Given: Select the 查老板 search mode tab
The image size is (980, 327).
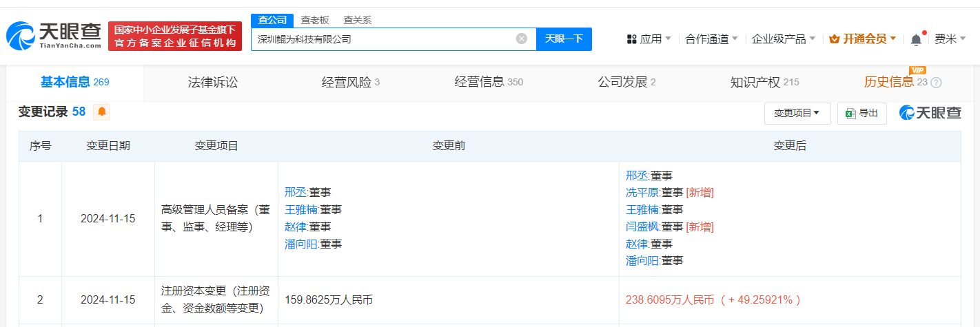Looking at the screenshot, I should tap(315, 20).
